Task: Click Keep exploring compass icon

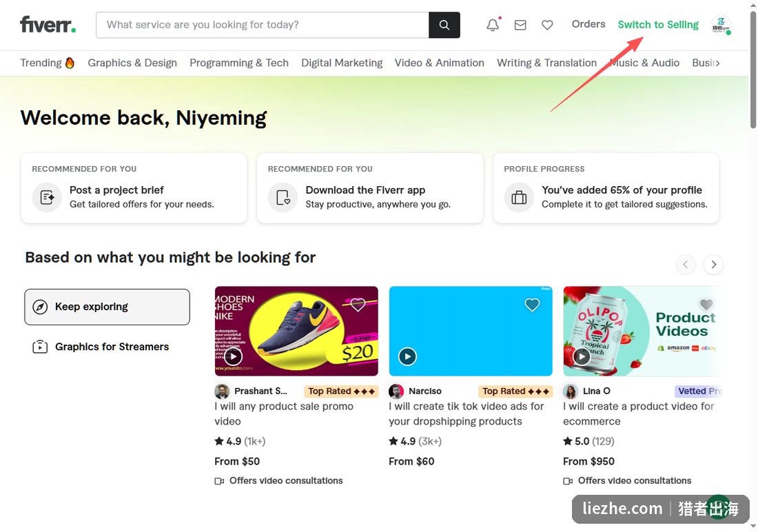Action: (x=40, y=307)
